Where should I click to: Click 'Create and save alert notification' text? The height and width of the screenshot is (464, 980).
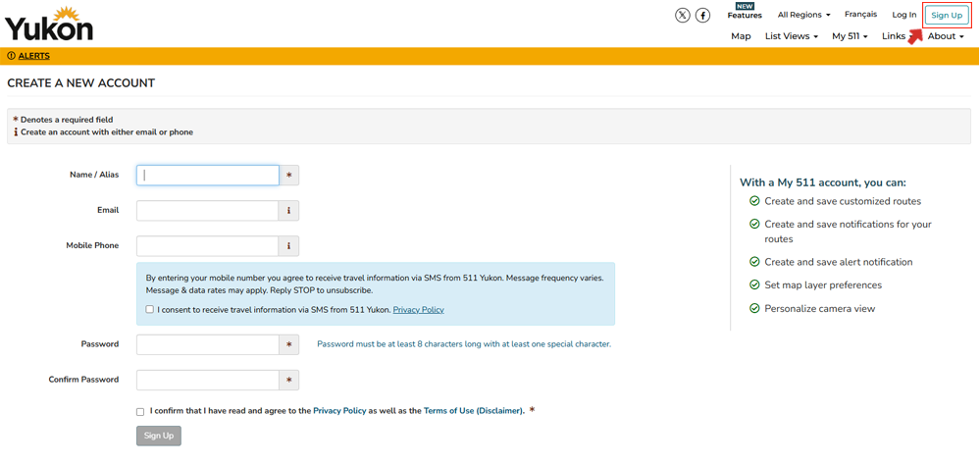coord(839,262)
